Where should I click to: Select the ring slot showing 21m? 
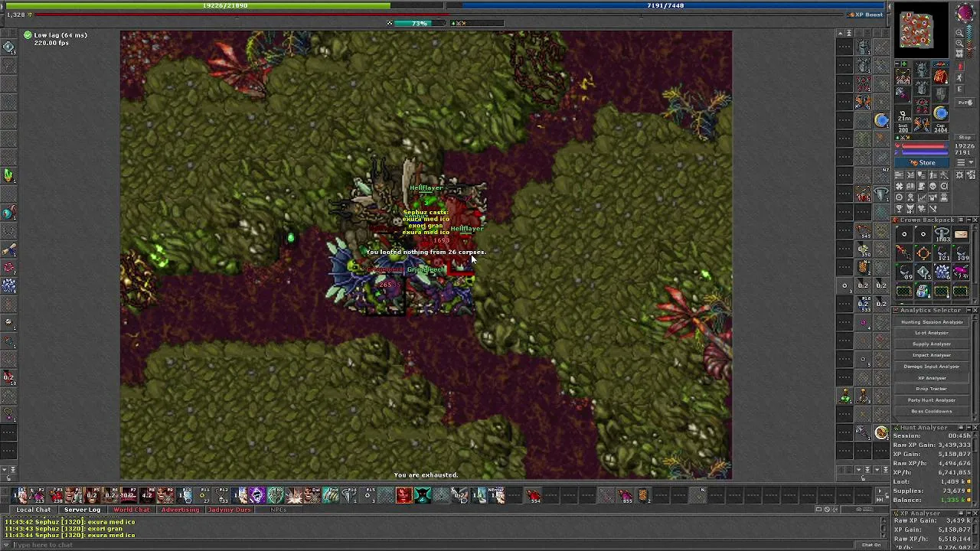903,113
